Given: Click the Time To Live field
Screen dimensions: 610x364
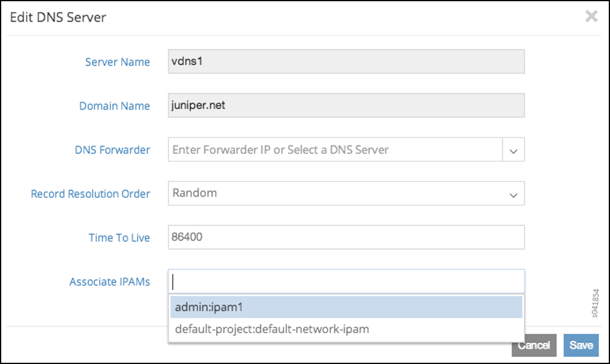Looking at the screenshot, I should pyautogui.click(x=346, y=237).
